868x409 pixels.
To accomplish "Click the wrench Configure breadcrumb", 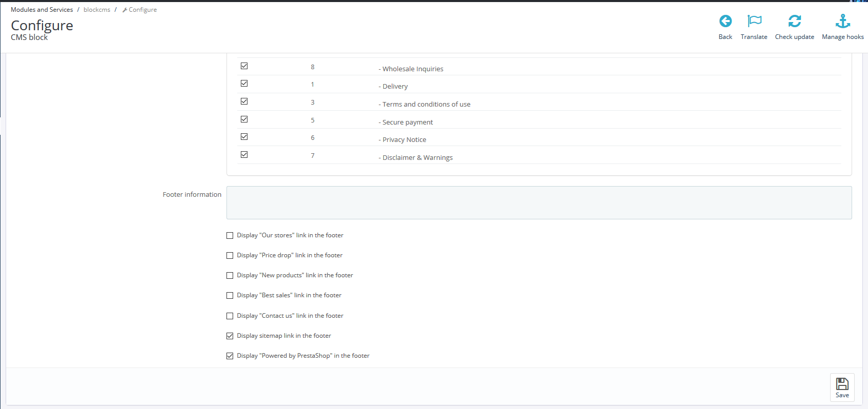I will tap(139, 10).
